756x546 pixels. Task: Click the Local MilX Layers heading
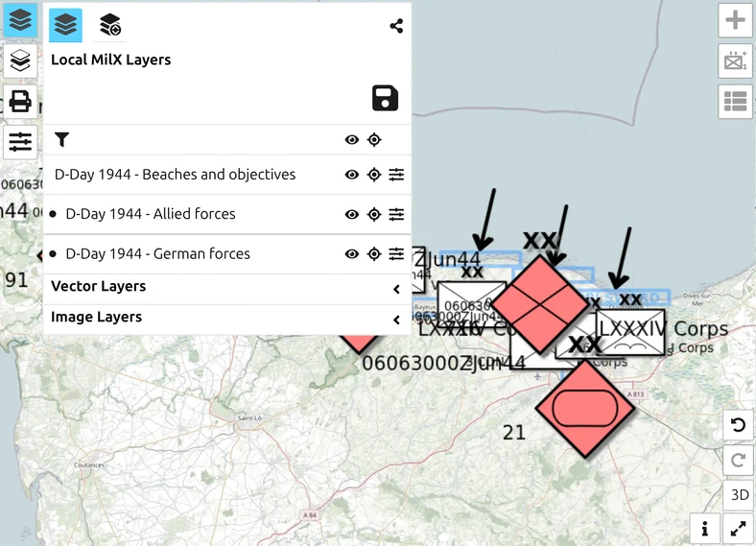click(111, 59)
